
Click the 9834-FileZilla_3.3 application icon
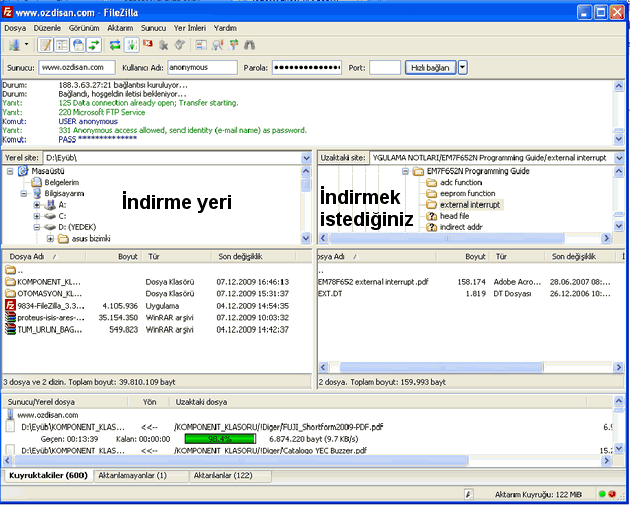[10, 306]
